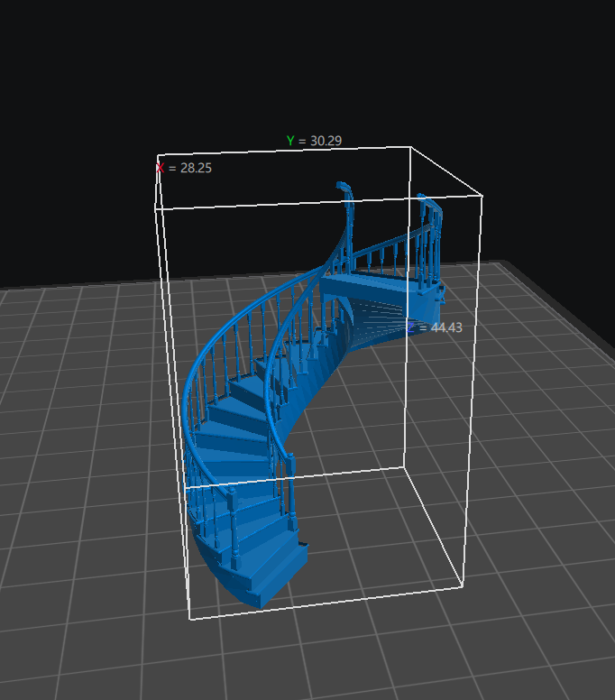615x700 pixels.
Task: Click the X = 28.25 dimension label
Action: pos(184,168)
